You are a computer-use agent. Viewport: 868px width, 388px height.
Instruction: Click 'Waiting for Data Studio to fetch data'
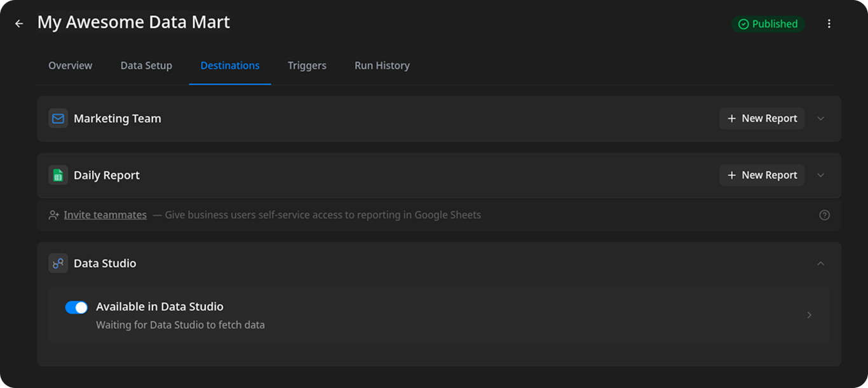(180, 325)
